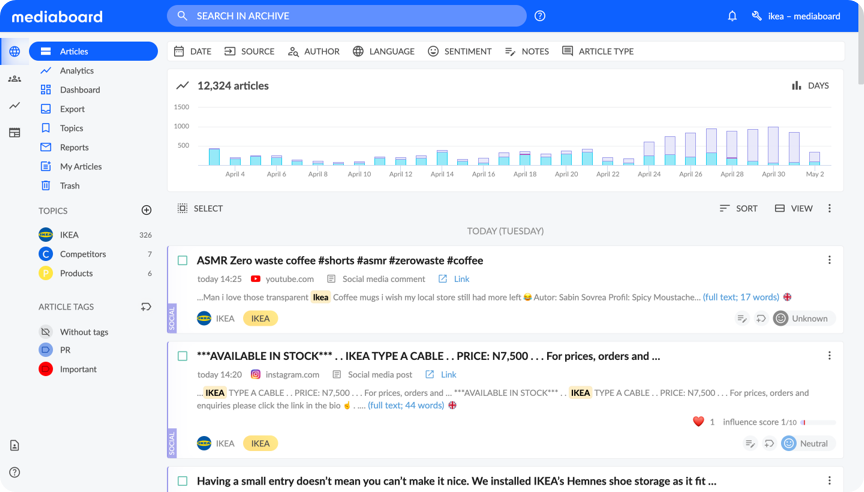Open the ARTICLE TYPE filter
The height and width of the screenshot is (492, 864).
tap(598, 51)
